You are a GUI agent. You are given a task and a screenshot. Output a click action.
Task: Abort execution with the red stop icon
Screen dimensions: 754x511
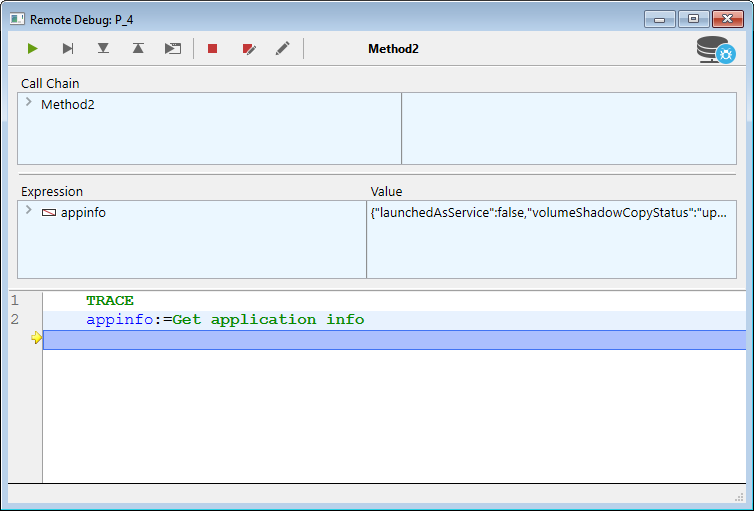pos(212,48)
